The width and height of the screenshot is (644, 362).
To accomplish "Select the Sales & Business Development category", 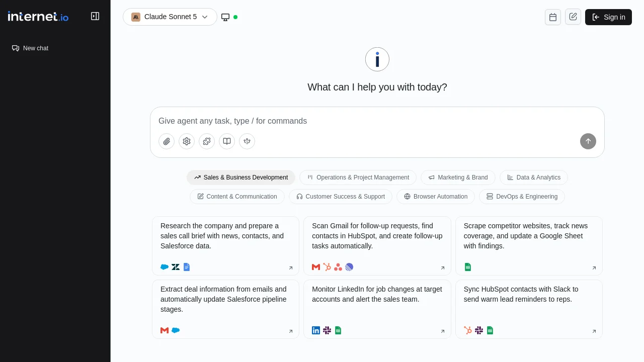I will 241,177.
